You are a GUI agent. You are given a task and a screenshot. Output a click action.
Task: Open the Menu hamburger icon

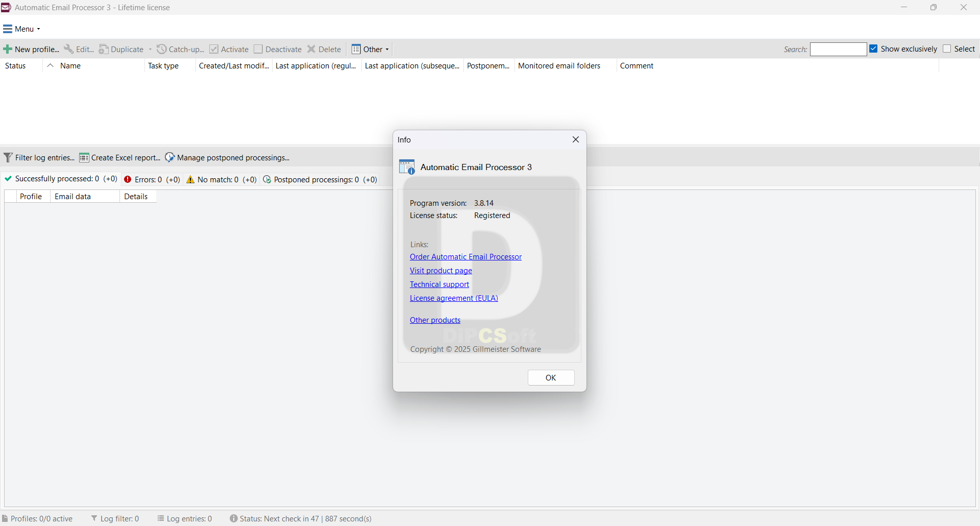(x=8, y=29)
